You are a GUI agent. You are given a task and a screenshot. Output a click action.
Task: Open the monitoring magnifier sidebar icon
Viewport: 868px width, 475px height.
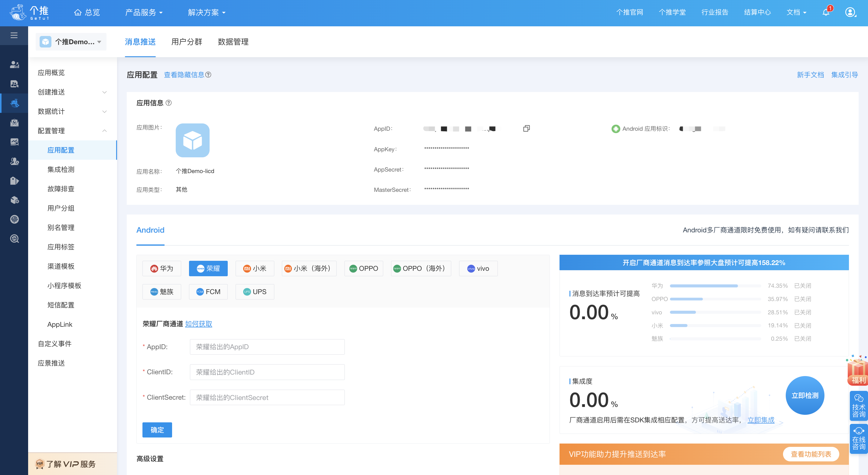[14, 239]
